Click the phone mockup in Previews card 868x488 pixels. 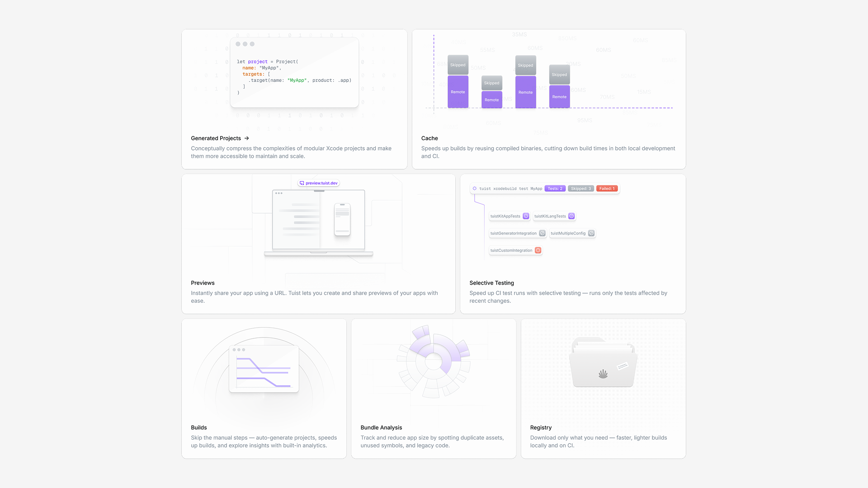tap(342, 219)
